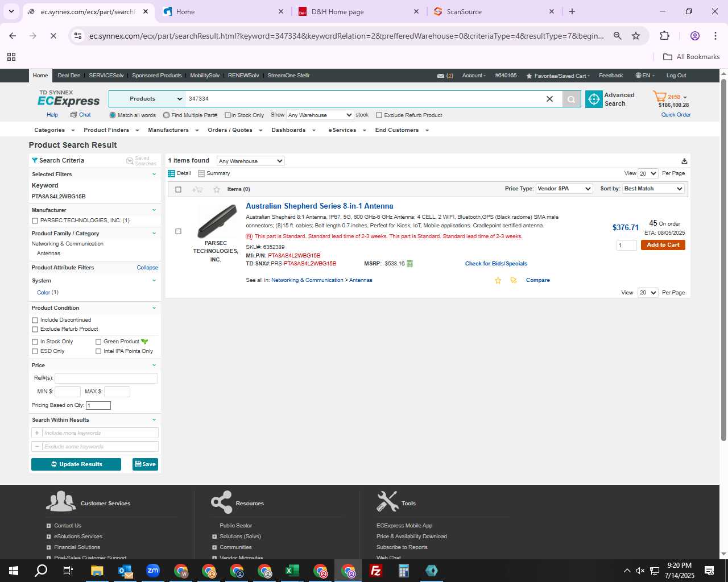Open the Australian Shepherd Series 8-in-1 Antenna link

[x=319, y=206]
